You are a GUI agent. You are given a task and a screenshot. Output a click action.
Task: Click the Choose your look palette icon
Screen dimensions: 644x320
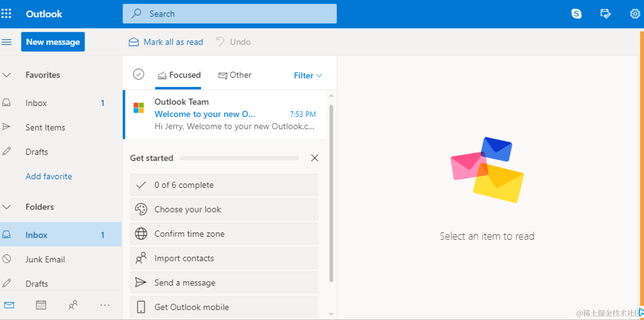[141, 209]
